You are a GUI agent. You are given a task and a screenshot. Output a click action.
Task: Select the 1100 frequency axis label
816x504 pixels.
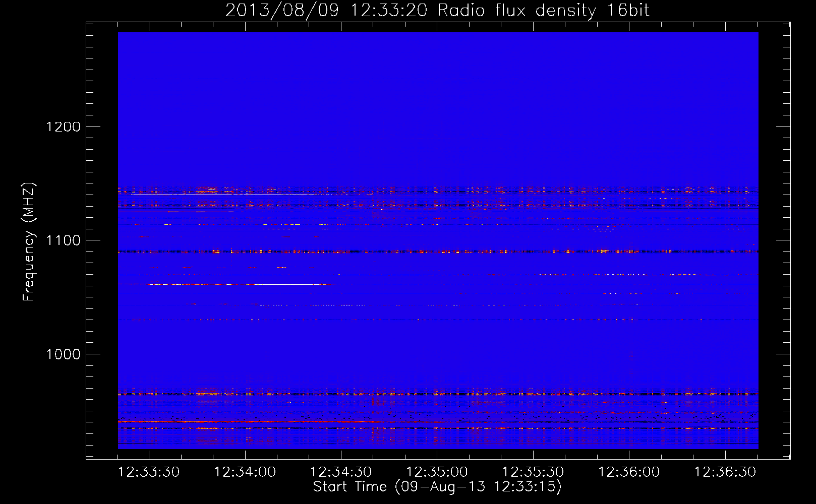[64, 240]
